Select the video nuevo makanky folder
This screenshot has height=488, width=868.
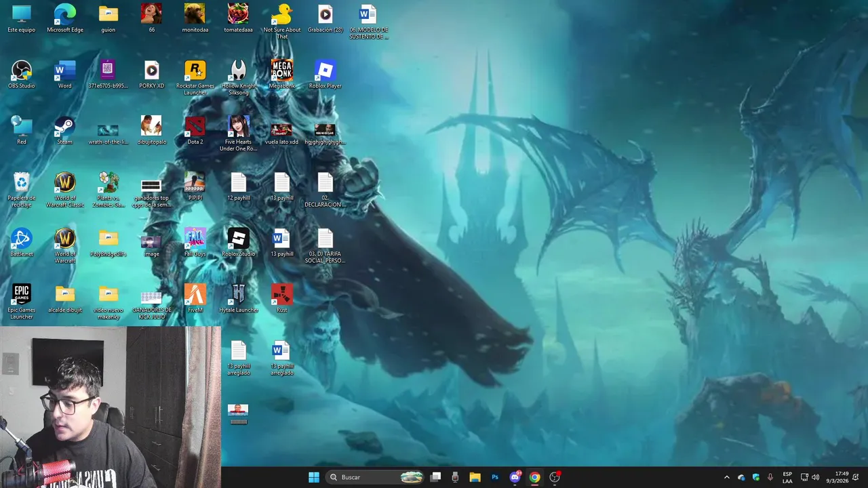[x=108, y=302]
